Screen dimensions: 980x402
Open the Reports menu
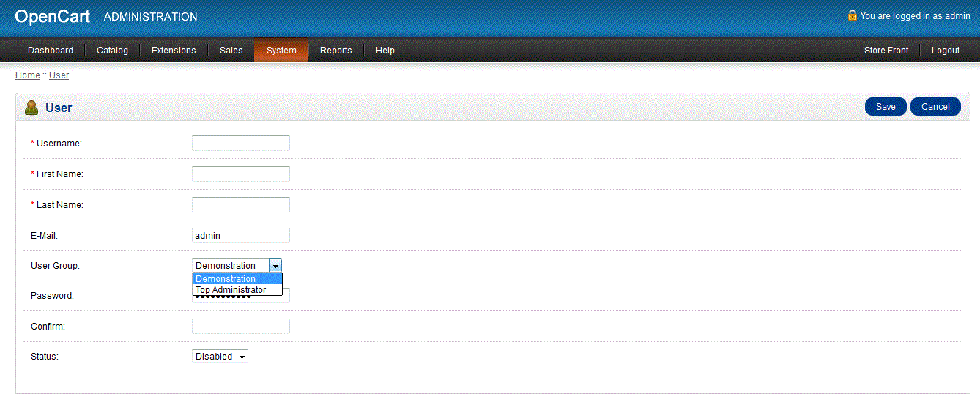click(x=335, y=51)
